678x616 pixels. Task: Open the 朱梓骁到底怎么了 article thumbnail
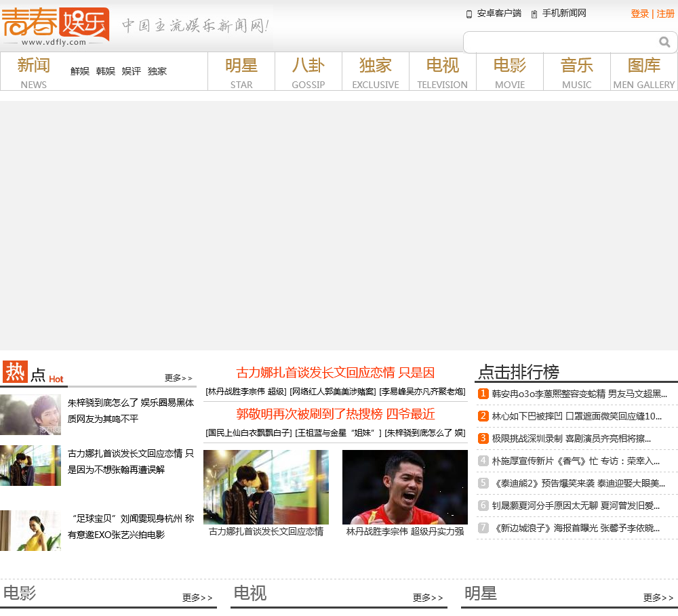[x=31, y=415]
